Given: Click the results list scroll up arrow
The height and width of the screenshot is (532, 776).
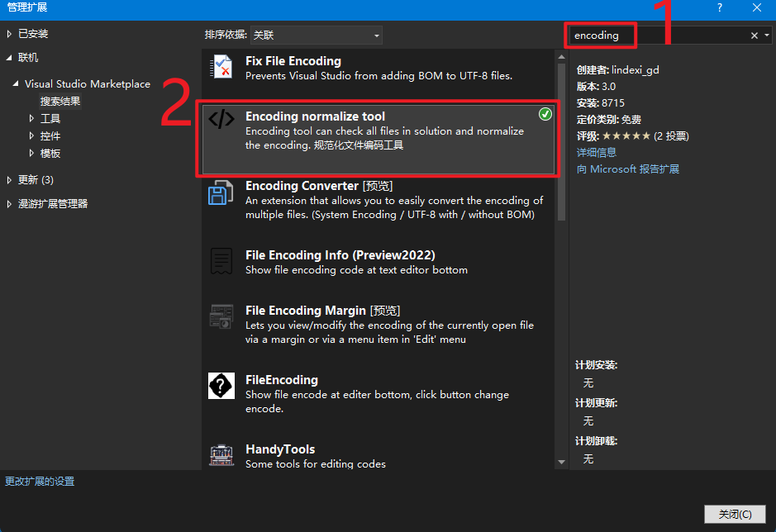Looking at the screenshot, I should tap(561, 57).
